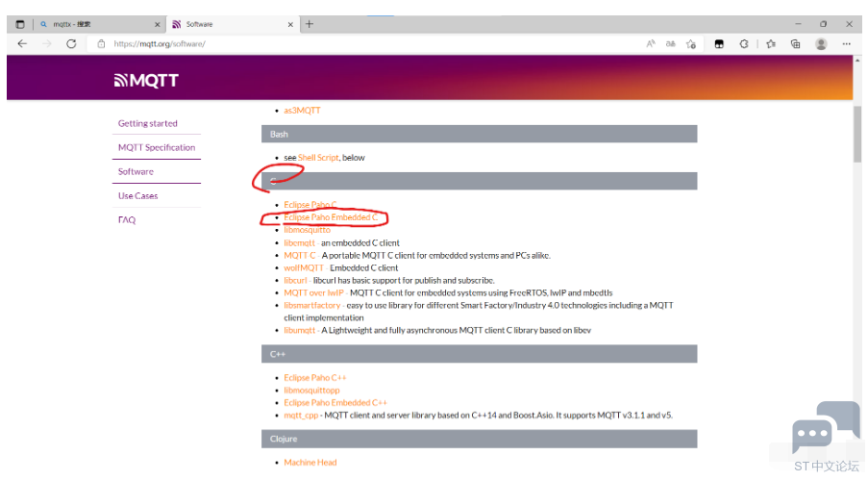
Task: Open the wolfMQTT link
Action: click(304, 267)
